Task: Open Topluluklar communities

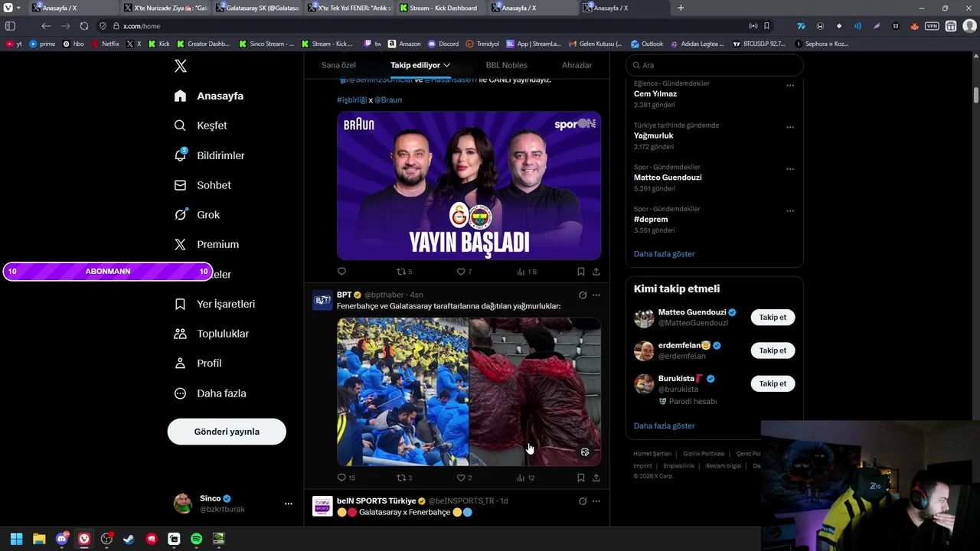Action: point(211,334)
